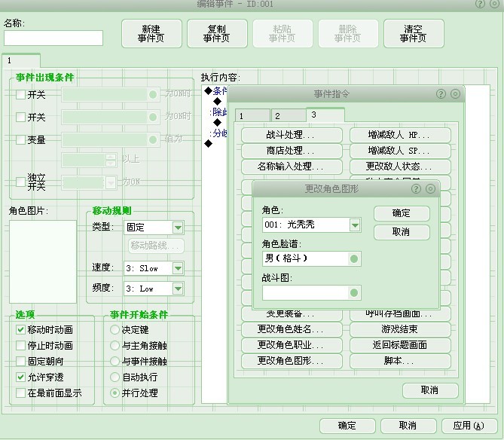504x440 pixels.
Task: Select event page tab 1
Action: pos(21,60)
